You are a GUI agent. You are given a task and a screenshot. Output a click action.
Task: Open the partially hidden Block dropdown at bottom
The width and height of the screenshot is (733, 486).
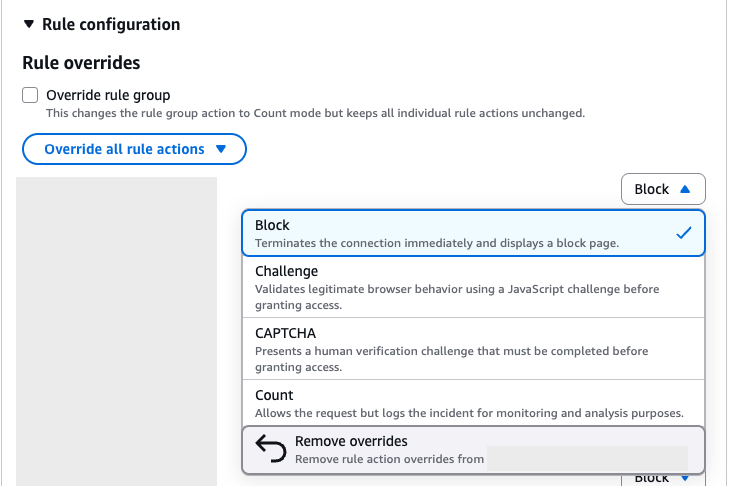tap(662, 478)
